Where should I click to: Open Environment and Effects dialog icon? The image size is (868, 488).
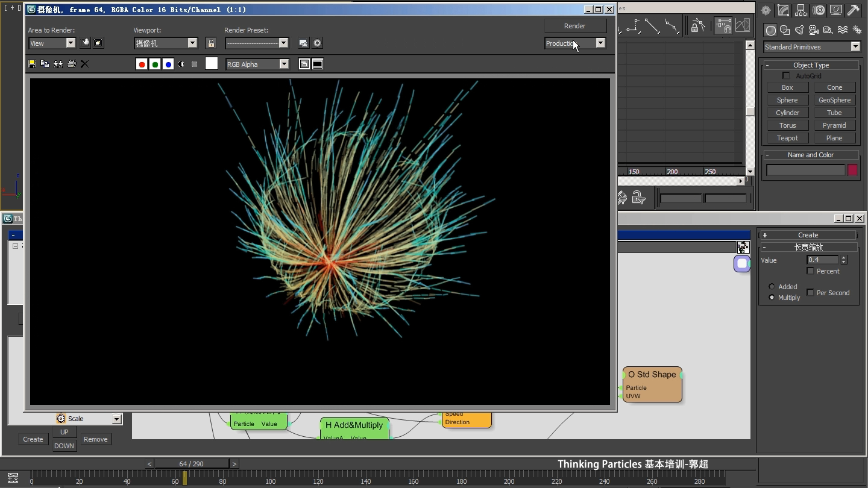317,43
